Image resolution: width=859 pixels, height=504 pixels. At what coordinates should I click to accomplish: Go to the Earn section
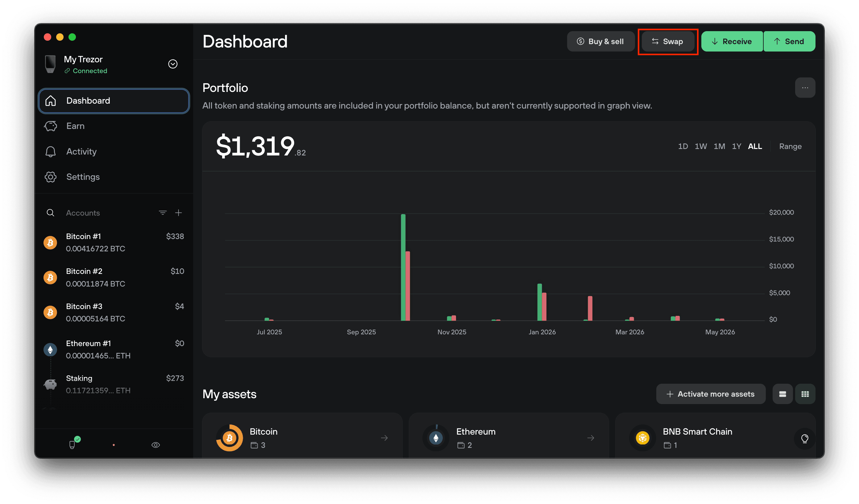(114, 126)
